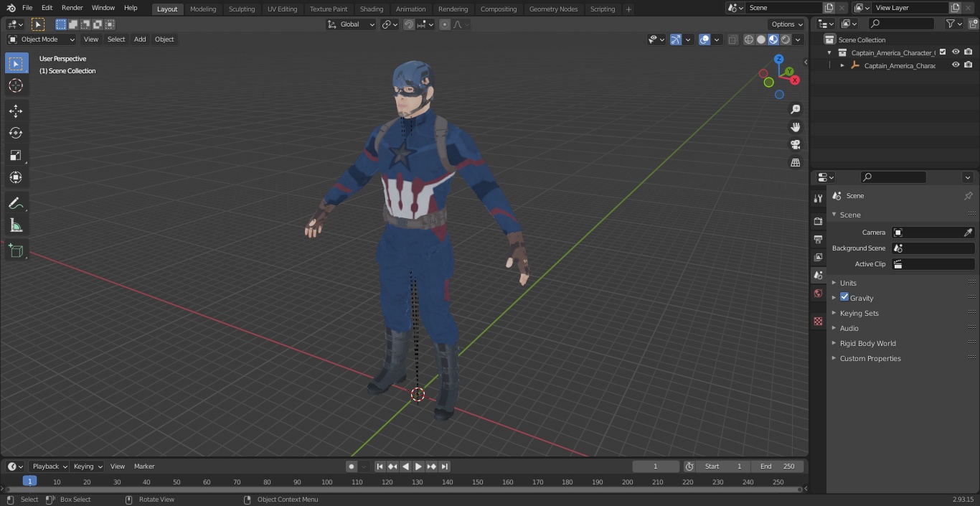The height and width of the screenshot is (506, 980).
Task: Toggle show overlays button
Action: click(x=705, y=39)
